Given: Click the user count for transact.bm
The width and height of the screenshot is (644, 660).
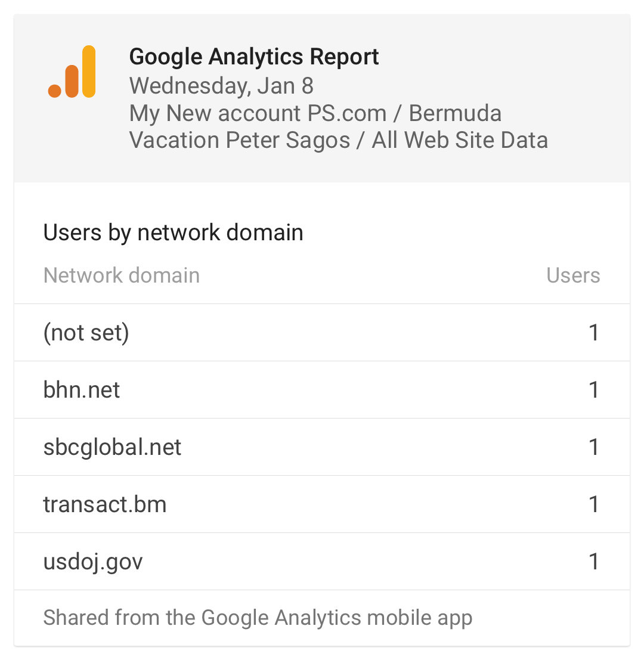Looking at the screenshot, I should point(593,504).
